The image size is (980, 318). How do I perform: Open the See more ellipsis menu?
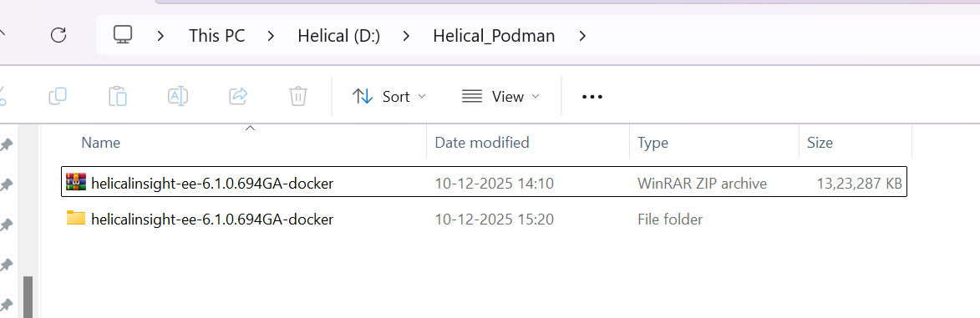592,97
